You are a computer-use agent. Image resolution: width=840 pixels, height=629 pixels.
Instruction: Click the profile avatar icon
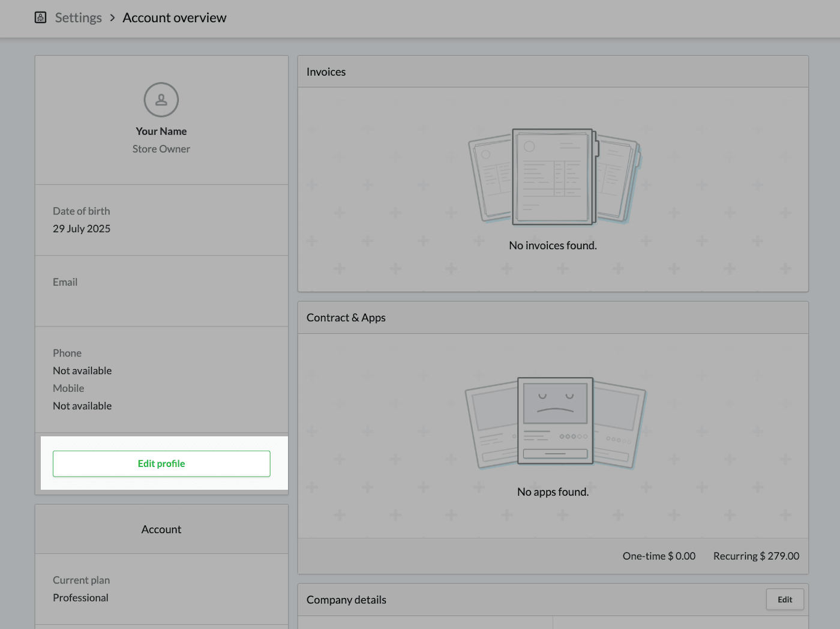point(161,100)
